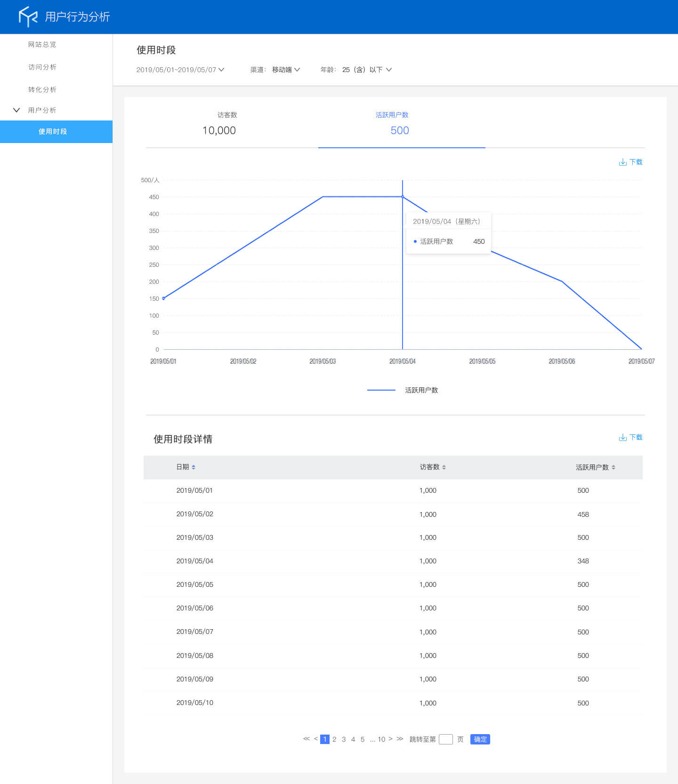
Task: Go to page 10
Action: (381, 739)
